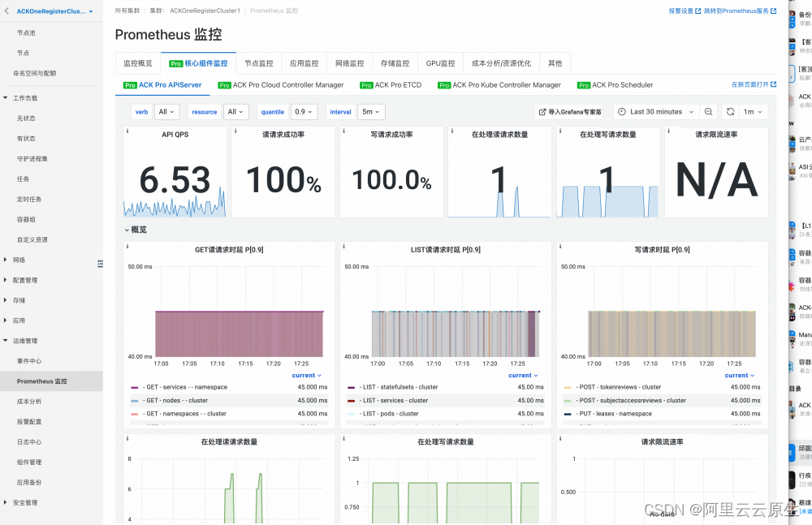Click the info icon on GET读请求时延 panel
This screenshot has height=525, width=812.
coord(127,247)
